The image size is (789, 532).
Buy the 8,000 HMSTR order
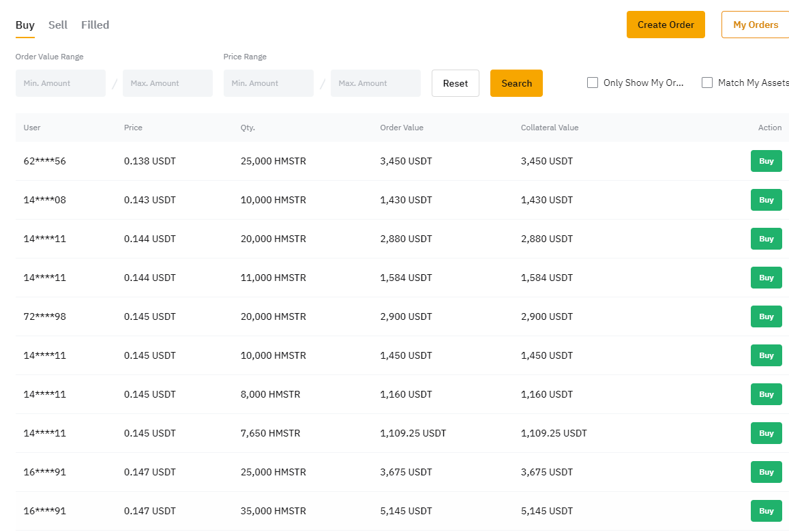click(766, 394)
